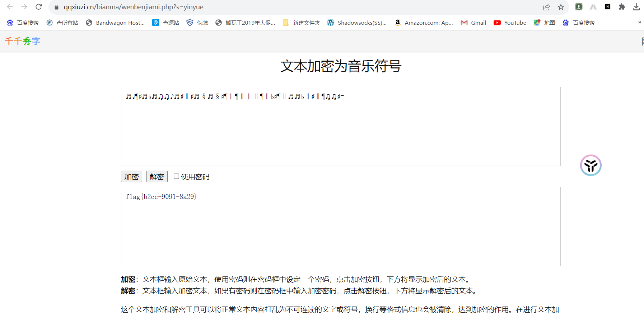Open the last 百度搜索 bookmark on the right

(x=578, y=23)
